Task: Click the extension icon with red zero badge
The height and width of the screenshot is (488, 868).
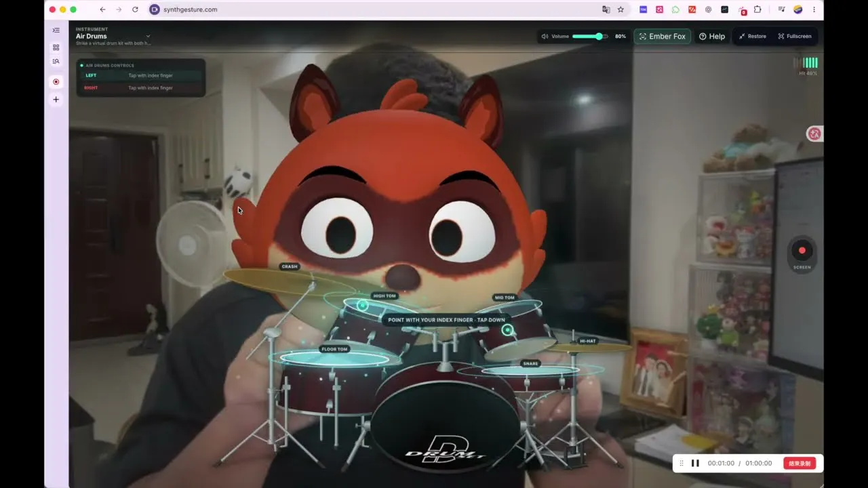Action: tap(742, 10)
